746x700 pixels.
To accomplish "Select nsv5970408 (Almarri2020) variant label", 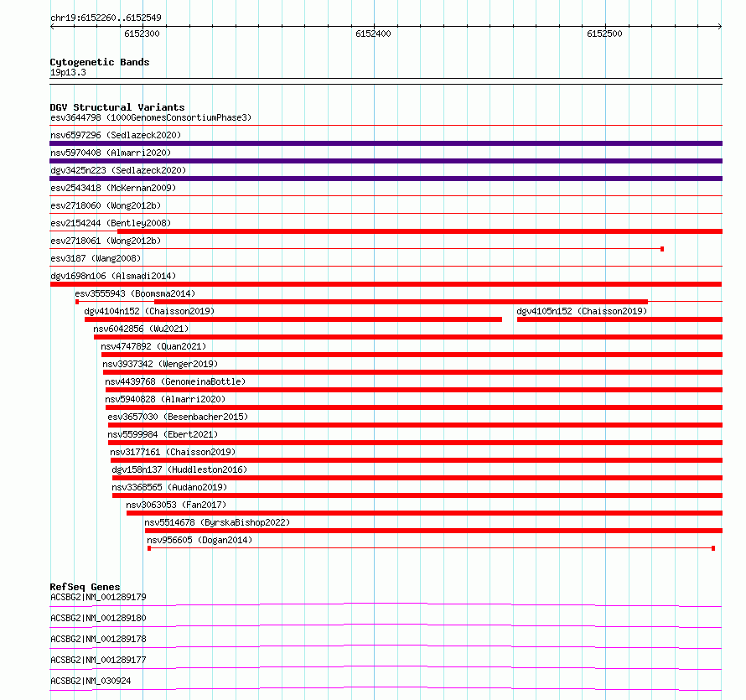I will point(111,153).
